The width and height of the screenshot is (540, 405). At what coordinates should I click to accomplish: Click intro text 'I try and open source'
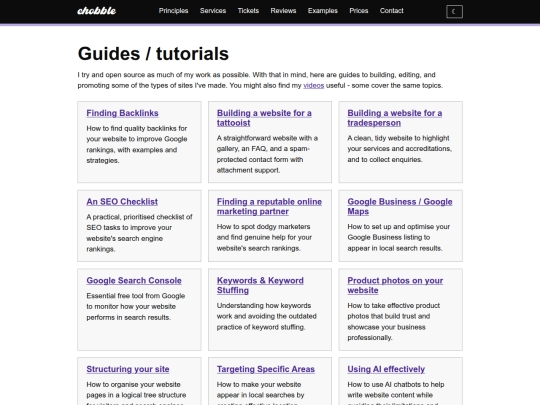tap(260, 80)
